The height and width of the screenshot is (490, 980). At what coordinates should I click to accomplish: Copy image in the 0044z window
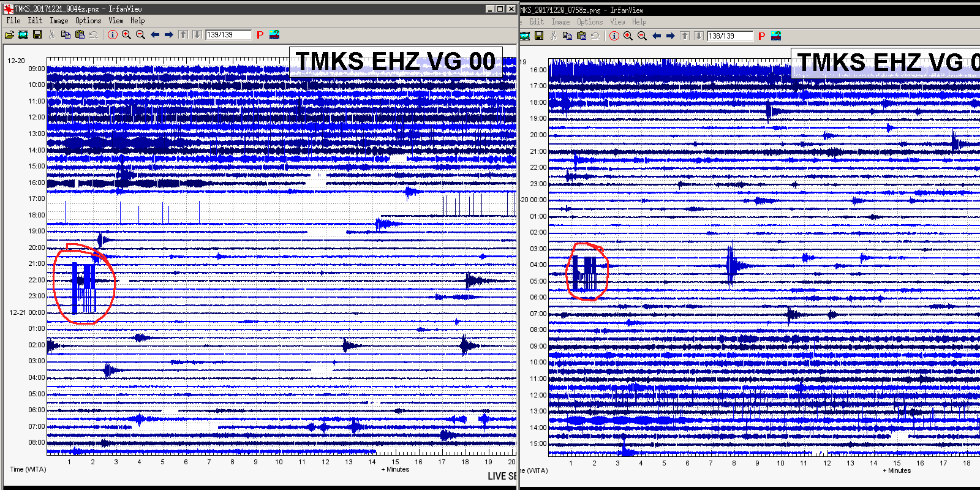[x=66, y=35]
